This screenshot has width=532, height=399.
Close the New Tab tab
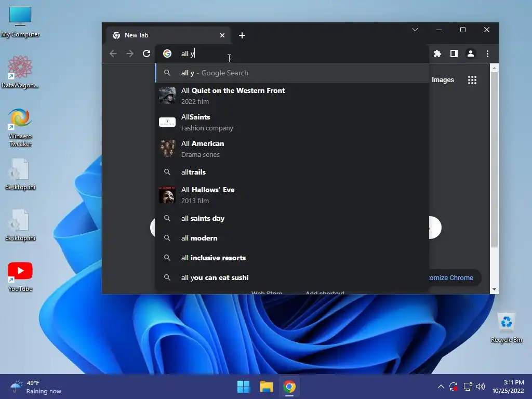coord(222,35)
